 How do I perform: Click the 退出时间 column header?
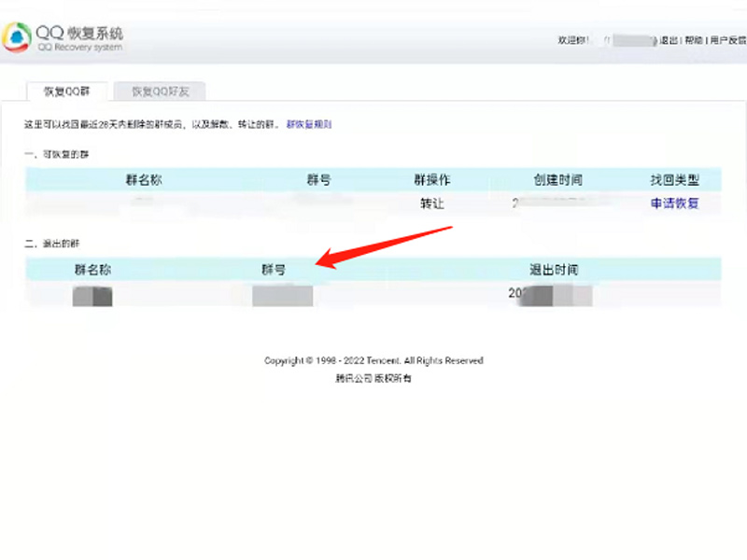click(554, 270)
